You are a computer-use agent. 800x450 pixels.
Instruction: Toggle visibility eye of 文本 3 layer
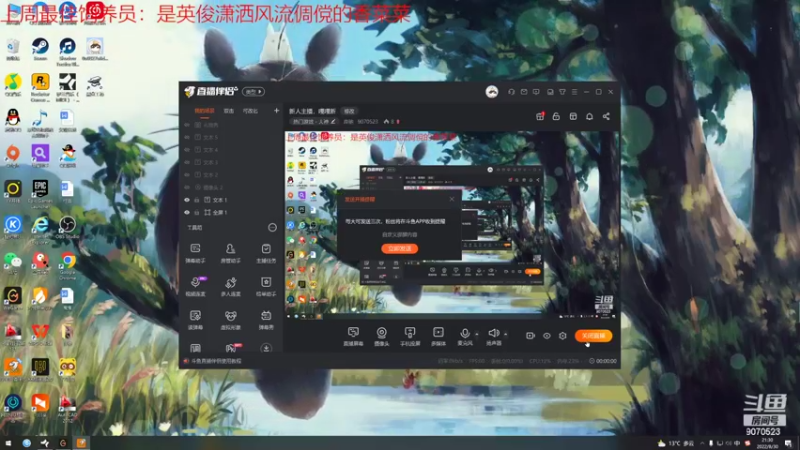187,162
